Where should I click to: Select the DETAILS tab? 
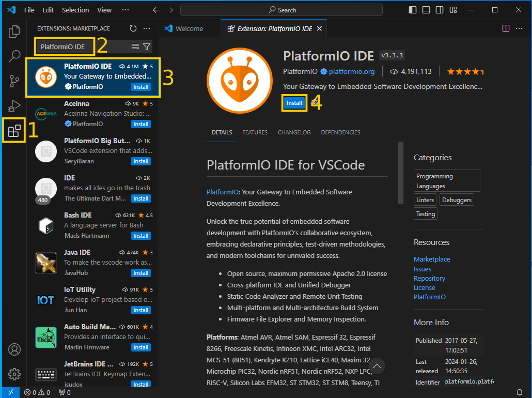click(x=222, y=132)
